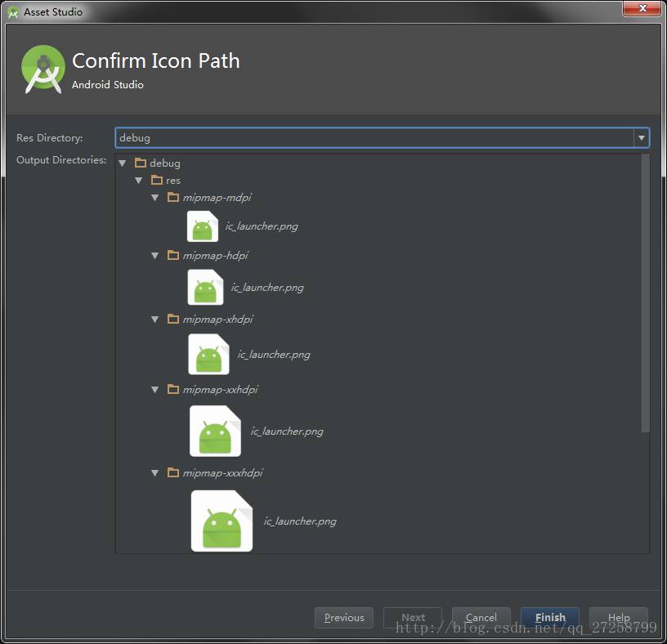Screen dimensions: 667x644
Task: Click the mipmap-hdpi folder icon
Action: [173, 255]
